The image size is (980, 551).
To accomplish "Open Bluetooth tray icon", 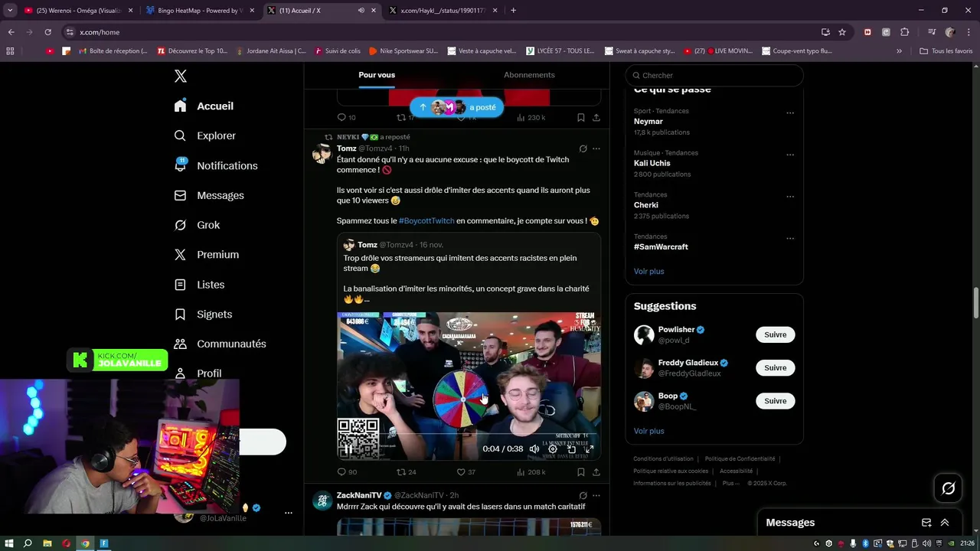I will point(865,543).
